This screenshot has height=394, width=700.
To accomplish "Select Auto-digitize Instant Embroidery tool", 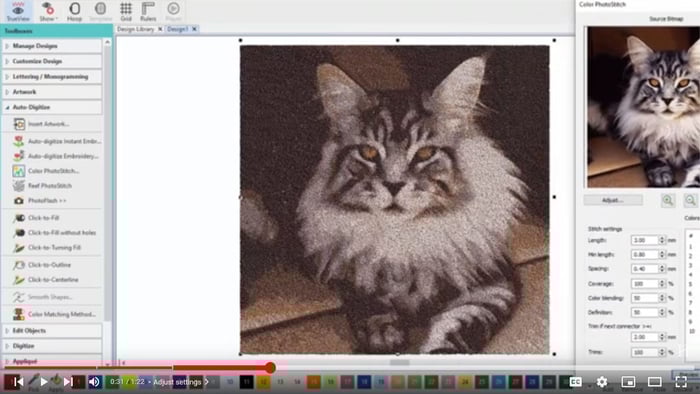I will (x=57, y=141).
